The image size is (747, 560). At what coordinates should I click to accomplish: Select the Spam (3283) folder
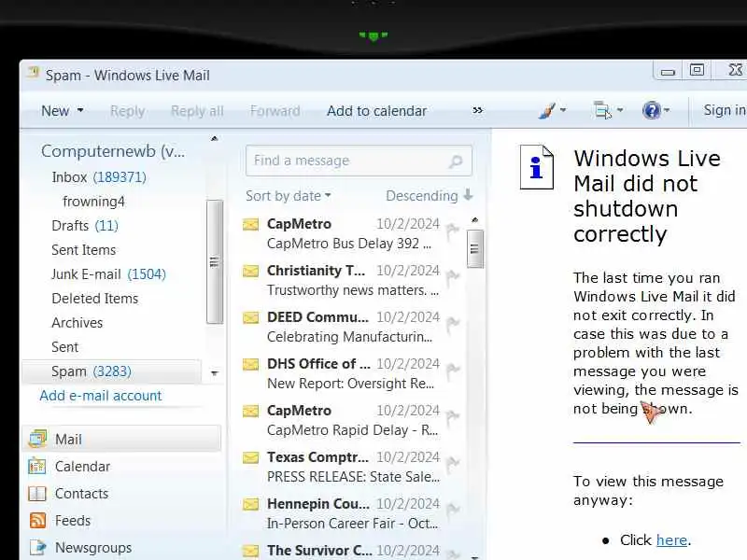111,371
